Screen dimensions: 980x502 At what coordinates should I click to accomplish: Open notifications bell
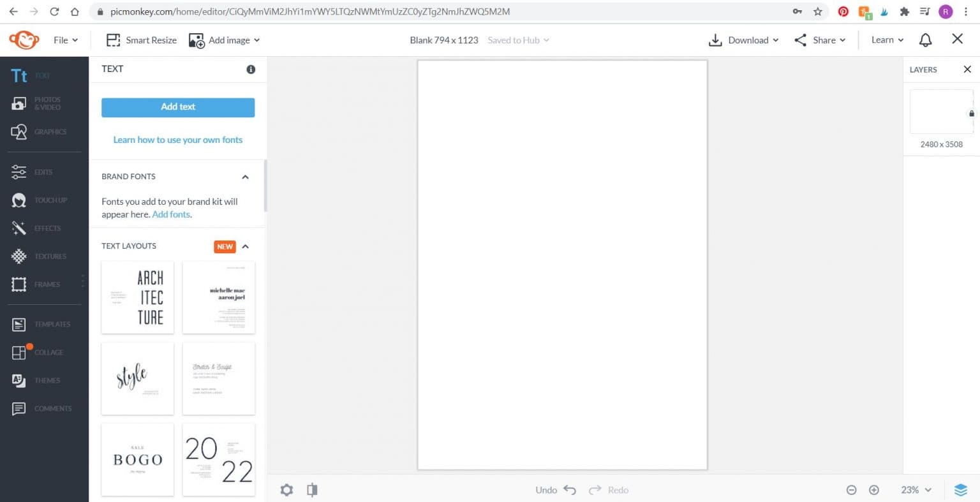coord(925,40)
